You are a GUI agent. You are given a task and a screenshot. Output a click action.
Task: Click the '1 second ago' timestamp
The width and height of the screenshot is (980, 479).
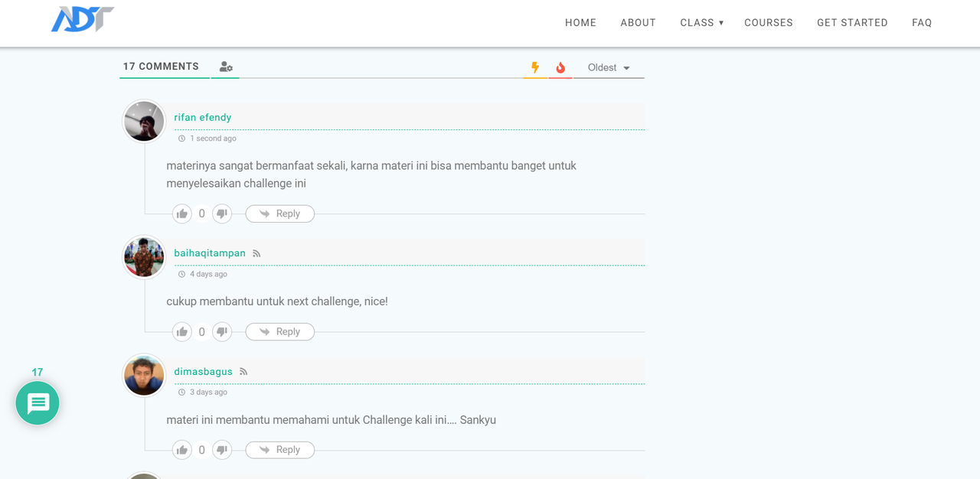pos(213,138)
